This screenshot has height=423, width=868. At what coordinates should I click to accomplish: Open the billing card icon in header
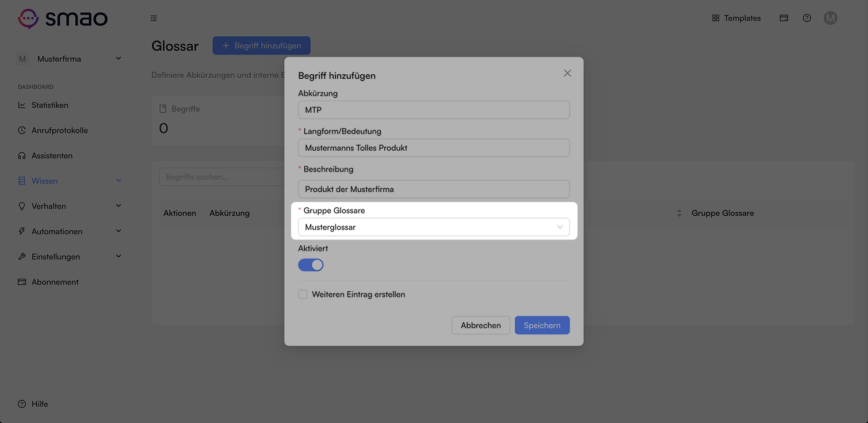click(784, 18)
